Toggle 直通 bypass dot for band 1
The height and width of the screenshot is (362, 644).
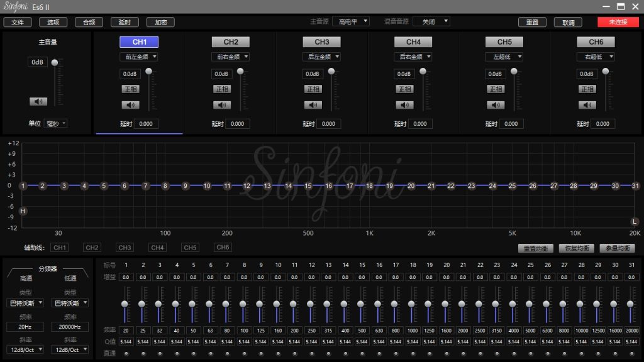pyautogui.click(x=126, y=353)
